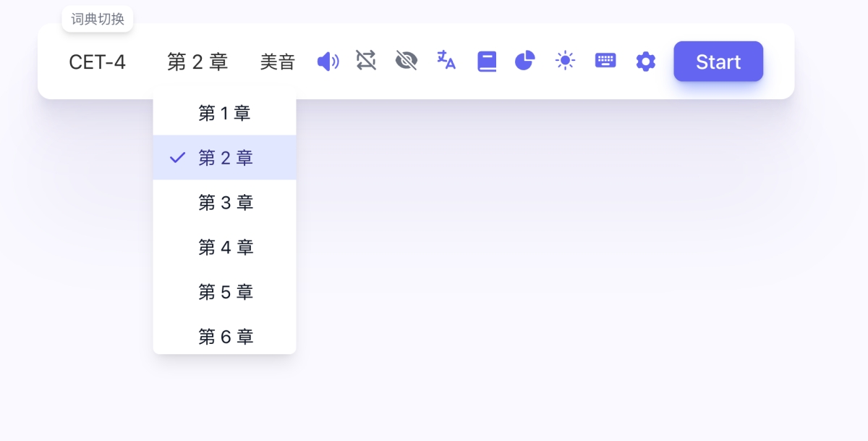Choose 第 6 章 at list bottom
Image resolution: width=868 pixels, height=441 pixels.
tap(225, 337)
